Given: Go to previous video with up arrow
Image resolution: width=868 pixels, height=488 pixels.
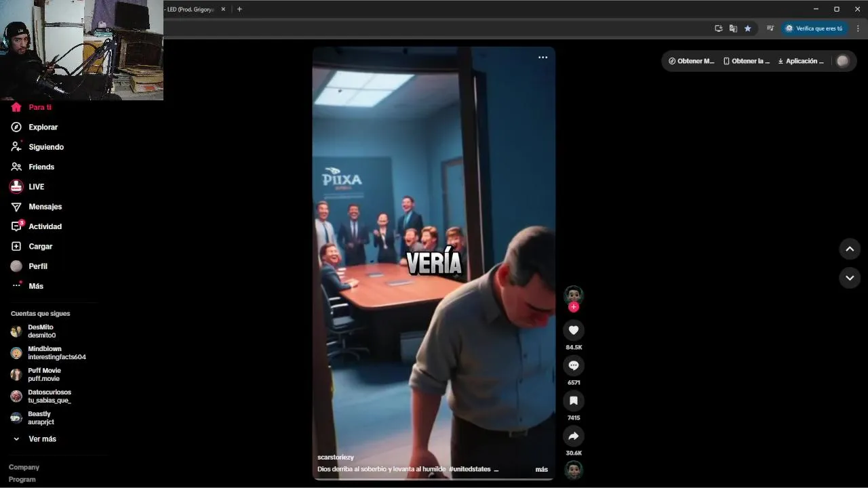Looking at the screenshot, I should coord(850,249).
